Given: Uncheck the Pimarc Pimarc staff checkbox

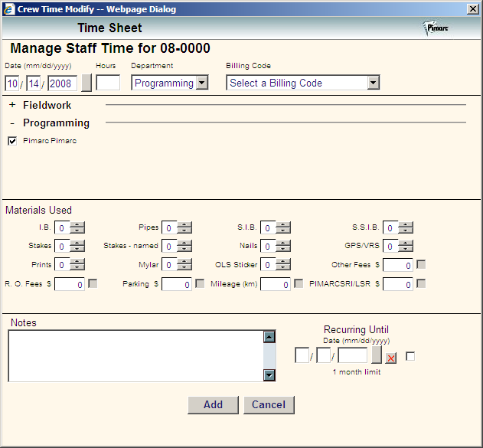Looking at the screenshot, I should [12, 141].
